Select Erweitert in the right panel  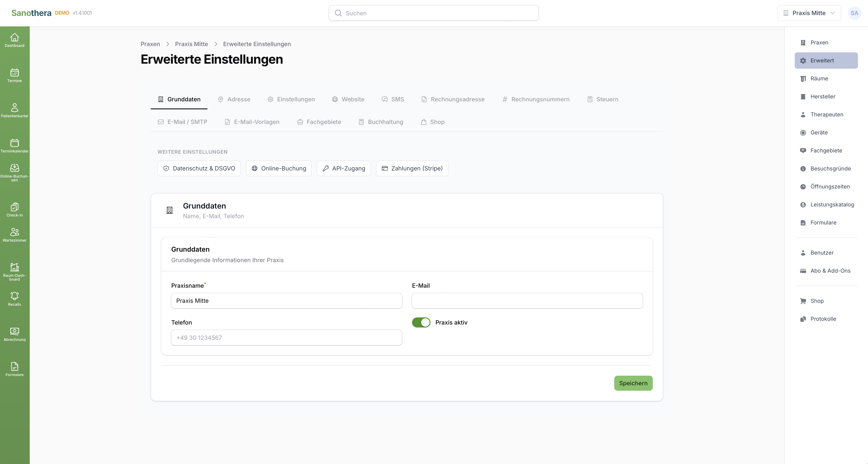(826, 61)
